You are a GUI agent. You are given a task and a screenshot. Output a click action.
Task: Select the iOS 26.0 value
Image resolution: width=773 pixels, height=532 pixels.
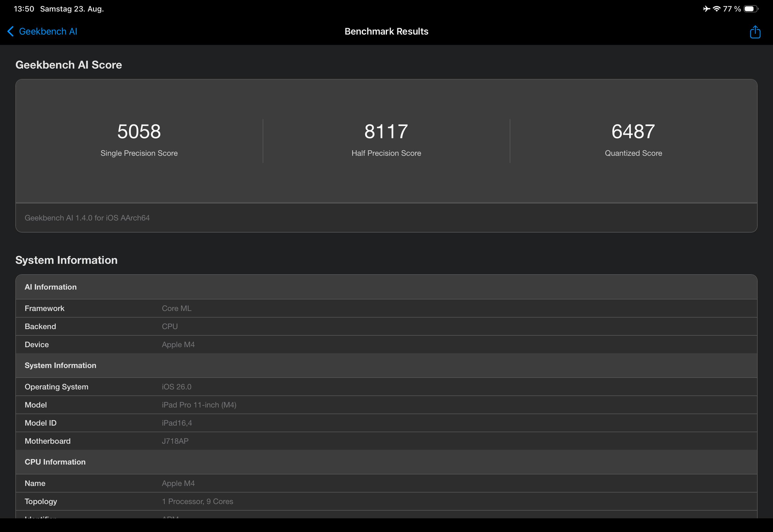(176, 387)
